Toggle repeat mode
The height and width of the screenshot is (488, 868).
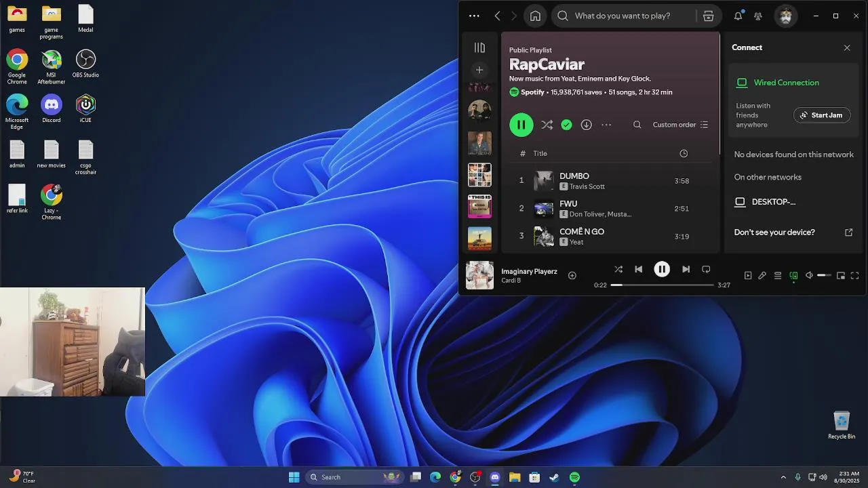click(706, 269)
